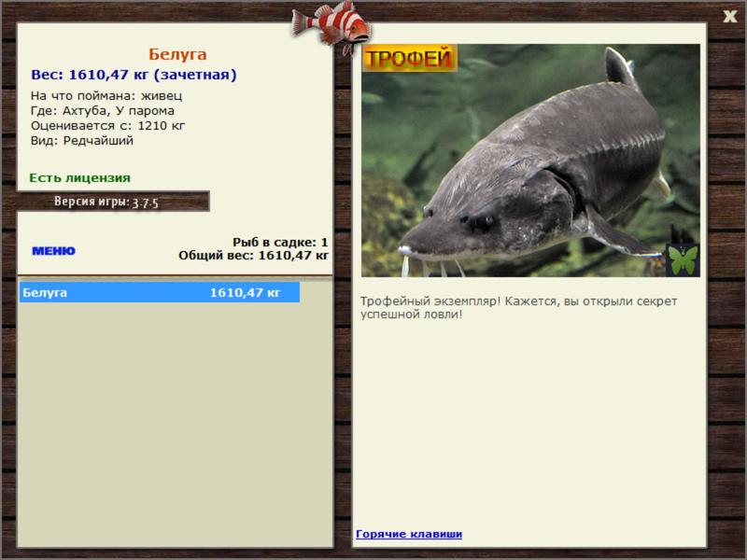This screenshot has height=560, width=747.
Task: Click the green butterfly icon on photo
Action: 683,260
